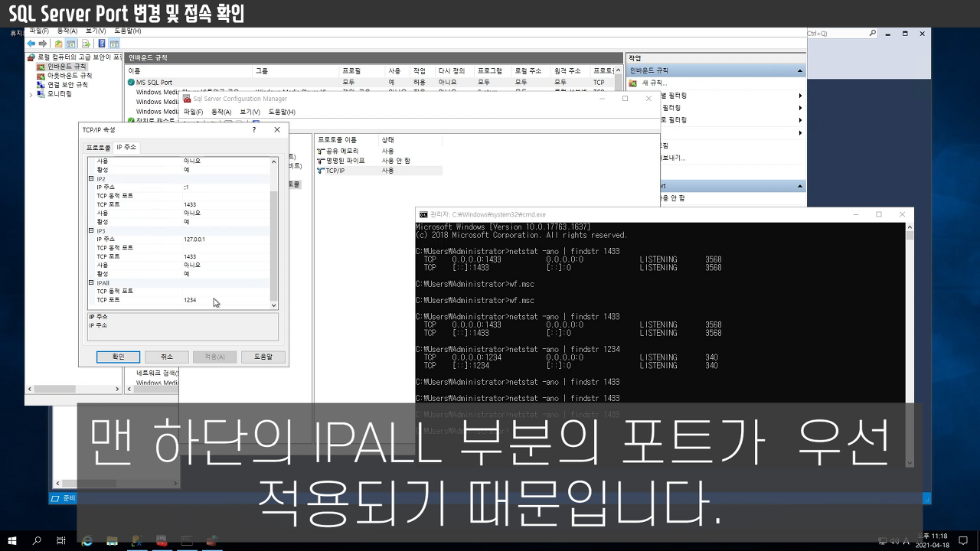980x551 pixels.
Task: Click the export list icon in the firewall toolbar
Action: pyautogui.click(x=86, y=44)
